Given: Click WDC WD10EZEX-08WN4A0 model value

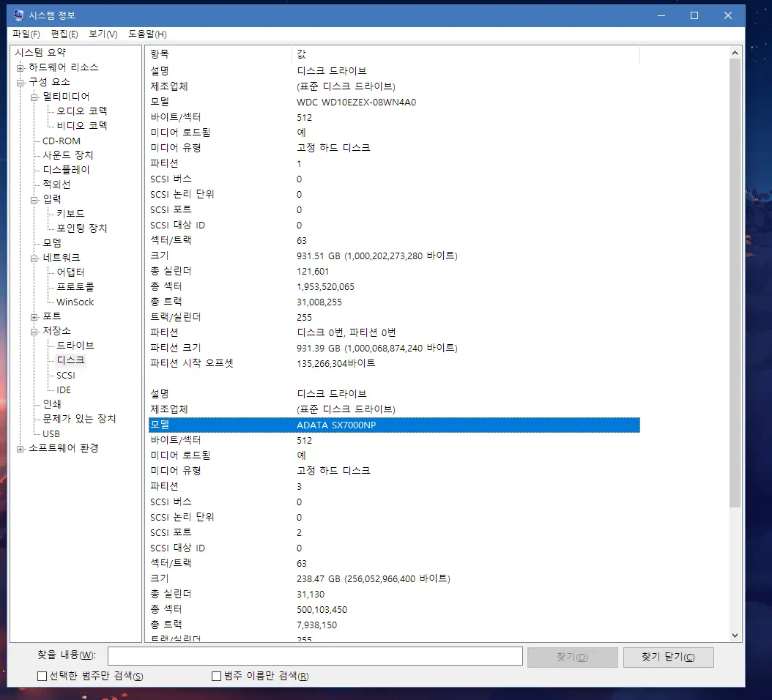Looking at the screenshot, I should (x=356, y=102).
